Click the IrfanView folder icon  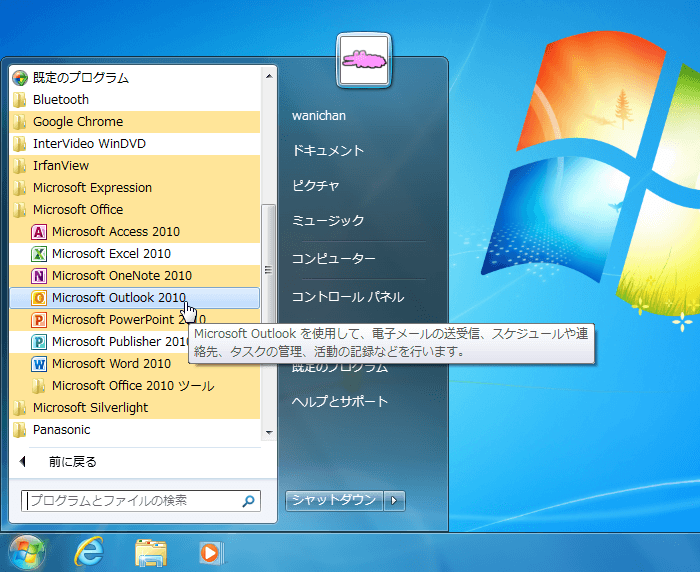tap(20, 166)
